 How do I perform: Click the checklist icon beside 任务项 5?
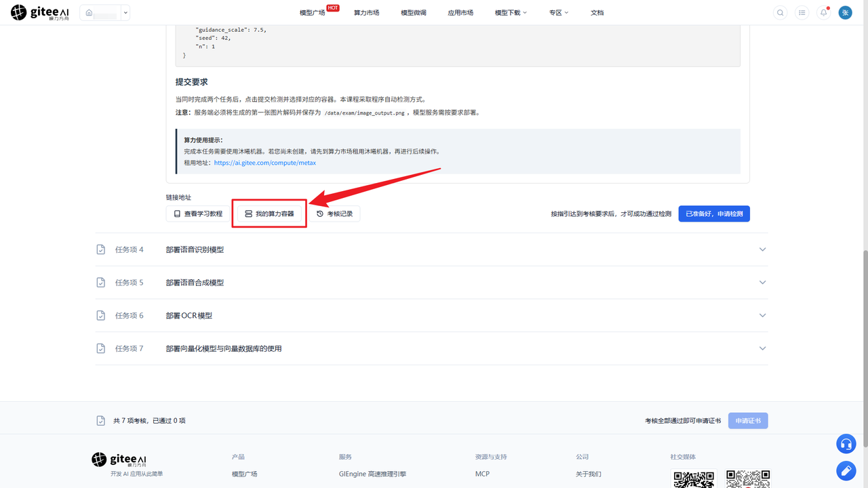click(x=101, y=283)
